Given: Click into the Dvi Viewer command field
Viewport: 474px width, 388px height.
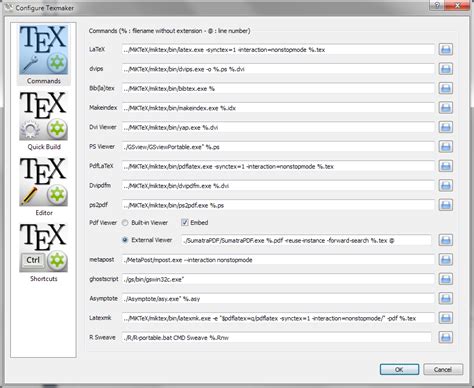Looking at the screenshot, I should tap(278, 127).
